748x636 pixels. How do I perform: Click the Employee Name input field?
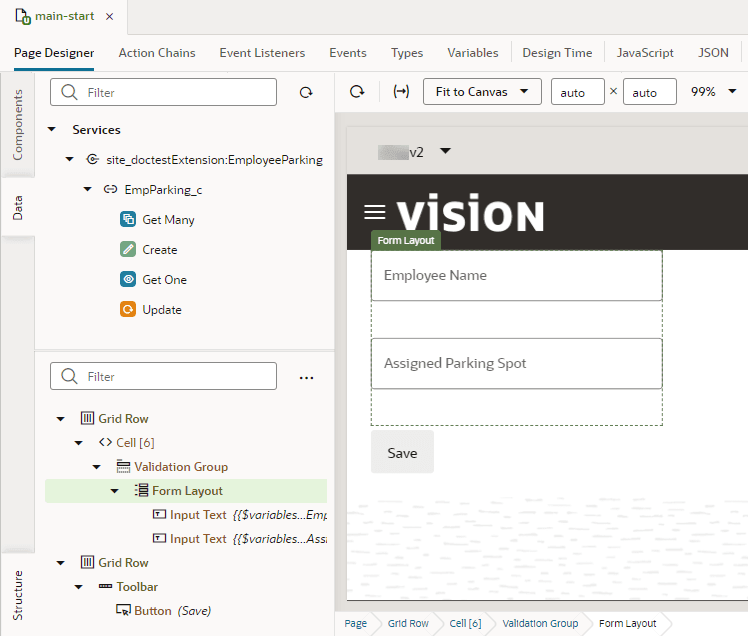(x=517, y=276)
